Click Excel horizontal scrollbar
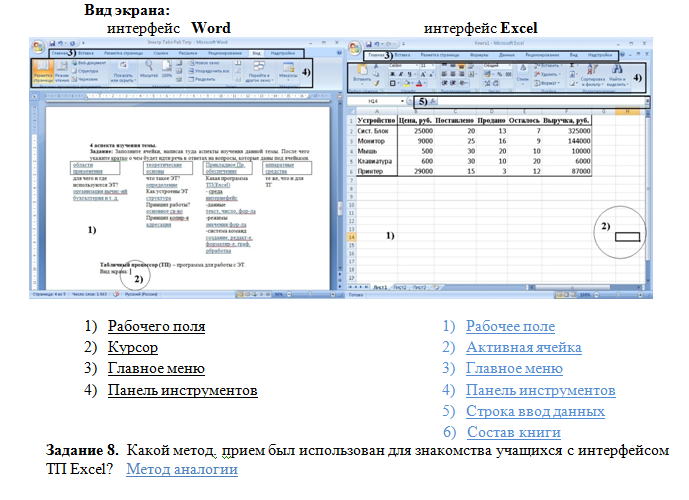This screenshot has width=689, height=500. 585,287
